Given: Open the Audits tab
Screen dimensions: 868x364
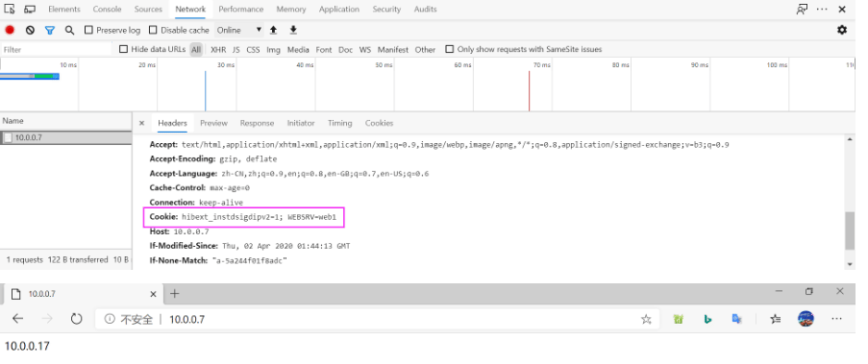Looking at the screenshot, I should pos(425,10).
